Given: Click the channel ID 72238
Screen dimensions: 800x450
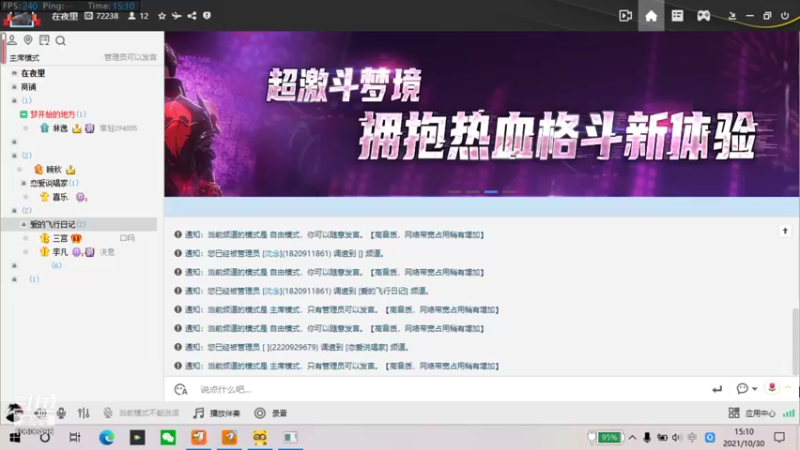Looking at the screenshot, I should (x=102, y=16).
